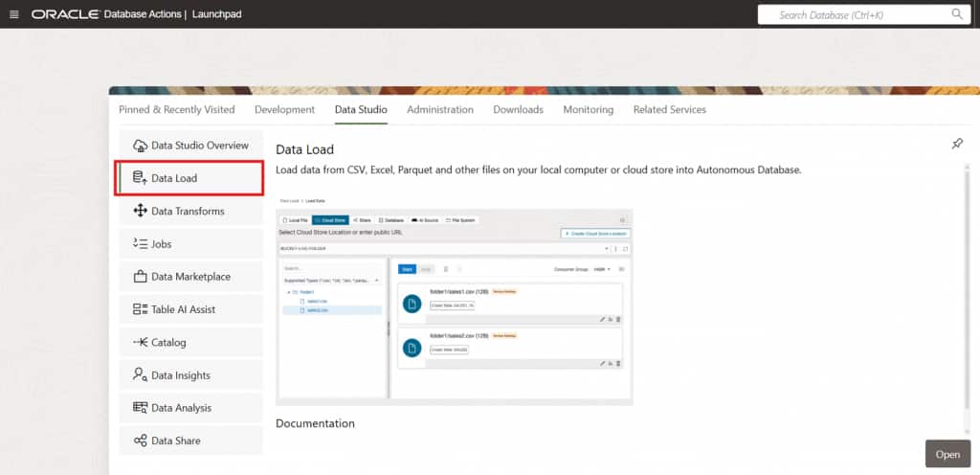Switch to Pinned & Recently Visited tab
This screenshot has height=475, width=980.
[x=177, y=109]
